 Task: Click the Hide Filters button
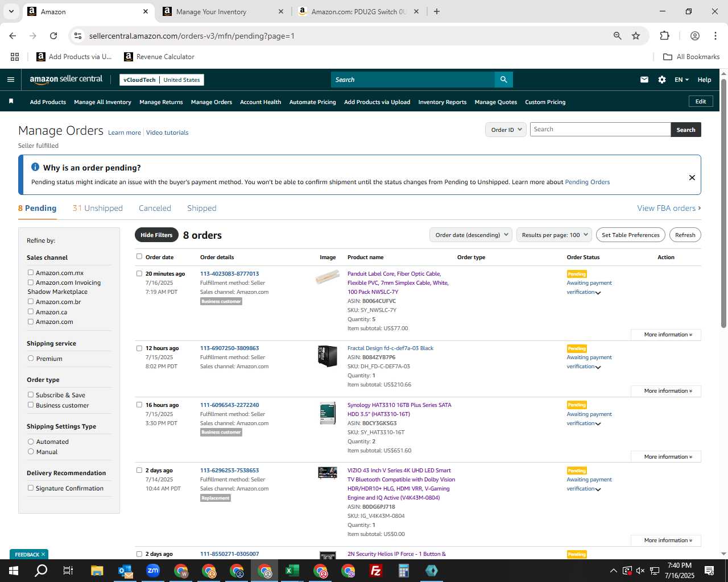(x=156, y=235)
